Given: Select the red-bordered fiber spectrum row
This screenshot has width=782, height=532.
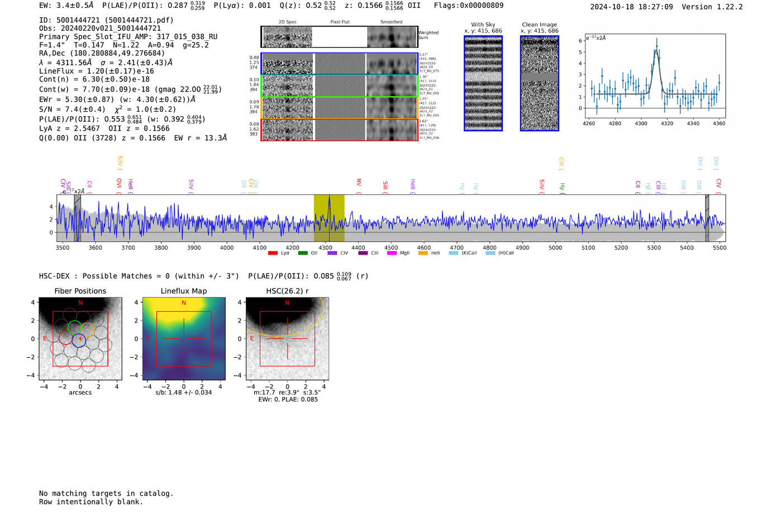Looking at the screenshot, I should (x=339, y=130).
